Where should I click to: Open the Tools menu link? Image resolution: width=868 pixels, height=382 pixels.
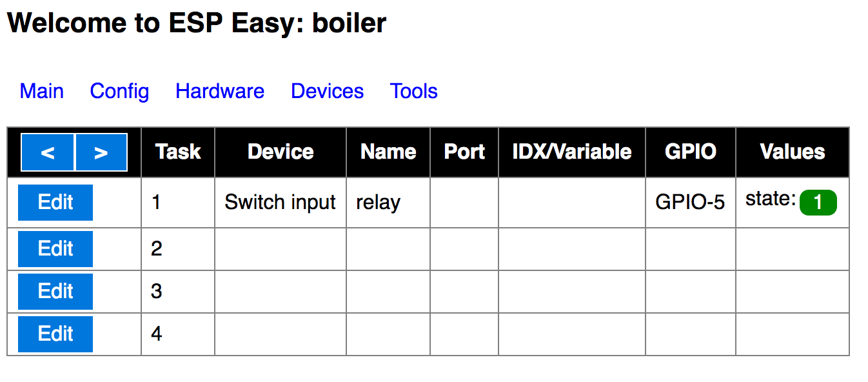pos(413,91)
